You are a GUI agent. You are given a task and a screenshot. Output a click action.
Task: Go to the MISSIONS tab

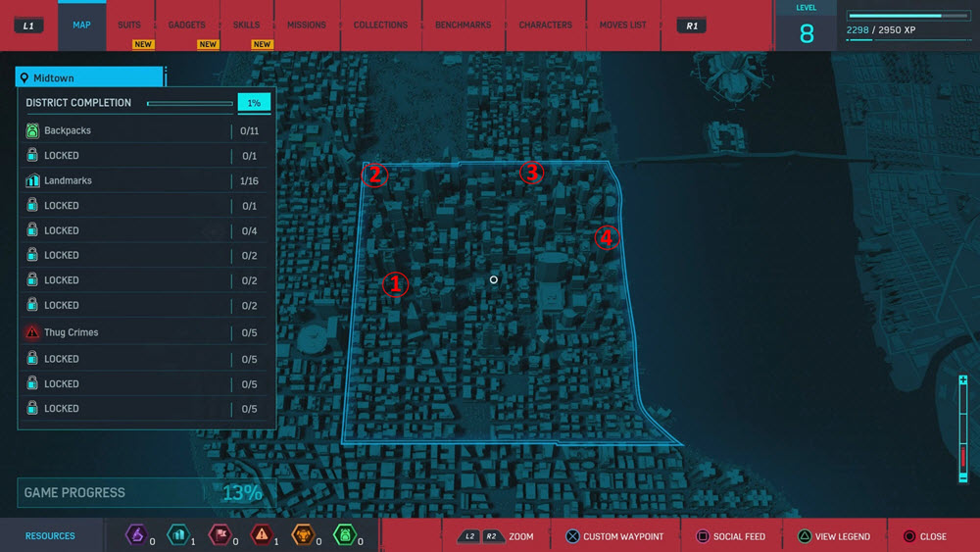point(306,25)
